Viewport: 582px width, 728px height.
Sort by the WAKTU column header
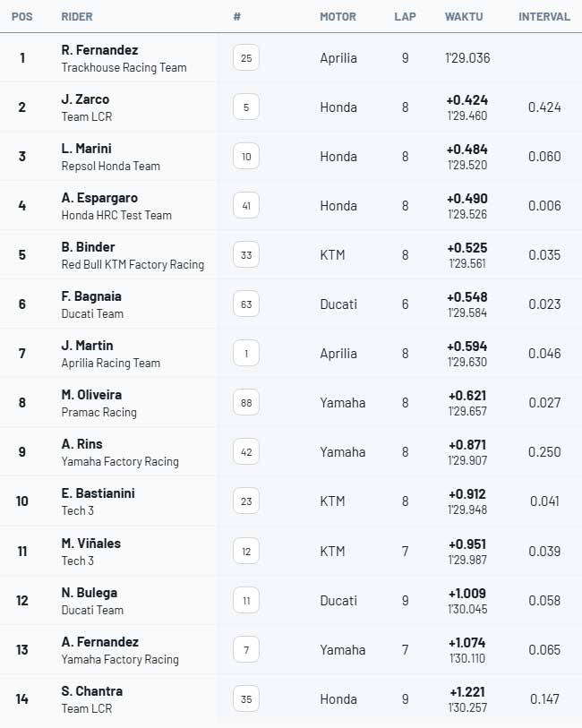point(465,17)
